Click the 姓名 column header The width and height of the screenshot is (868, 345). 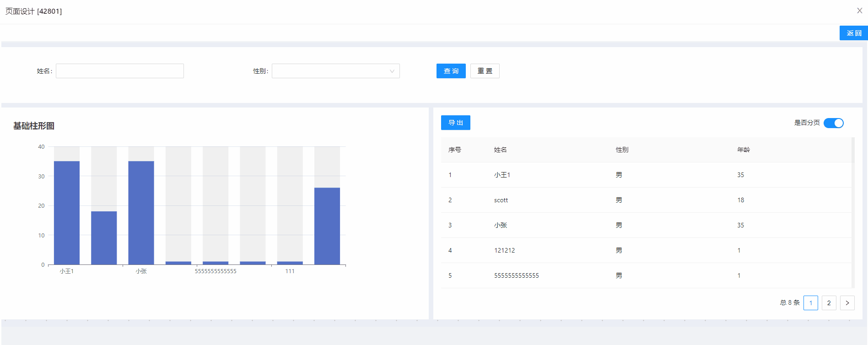tap(500, 150)
